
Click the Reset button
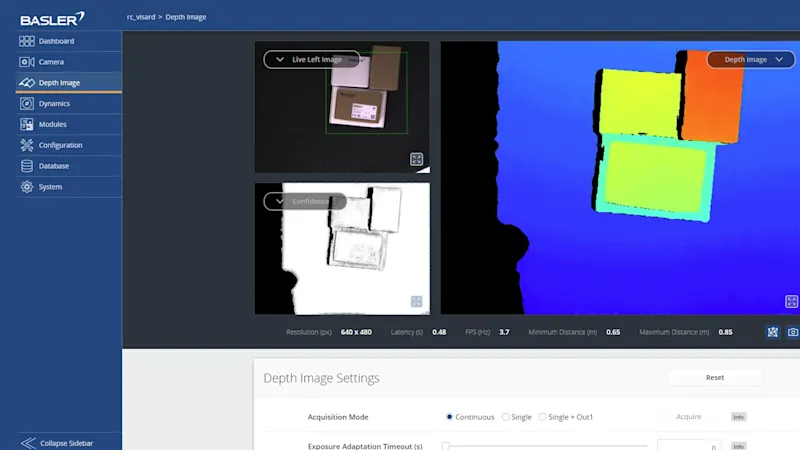714,378
